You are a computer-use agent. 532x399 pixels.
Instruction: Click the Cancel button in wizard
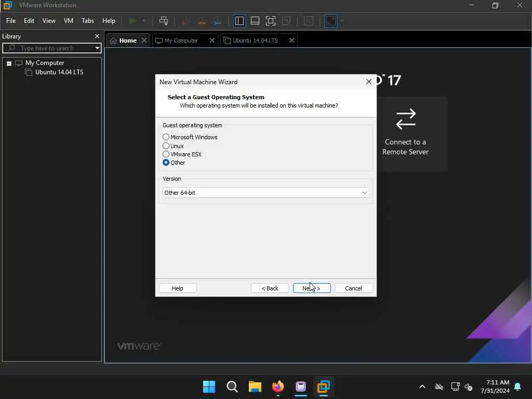[353, 288]
